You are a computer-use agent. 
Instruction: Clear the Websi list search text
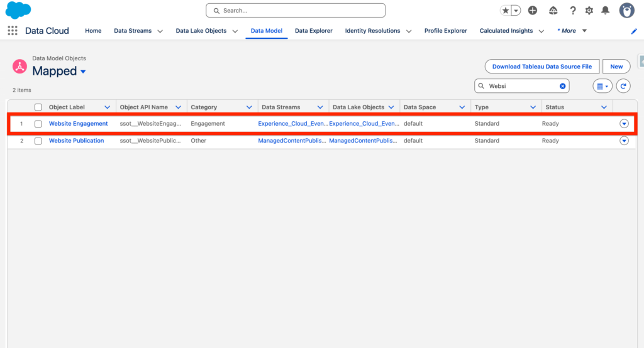[563, 86]
